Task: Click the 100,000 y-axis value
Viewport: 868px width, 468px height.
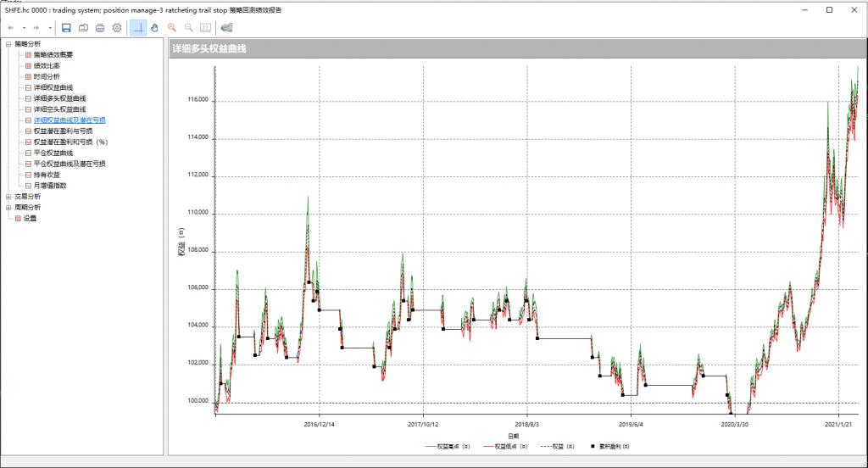Action: pyautogui.click(x=198, y=400)
